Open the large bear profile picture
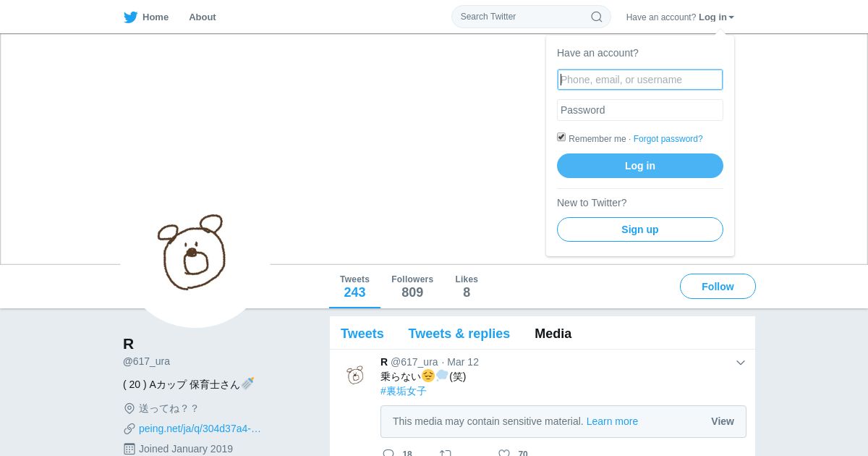 [x=195, y=253]
